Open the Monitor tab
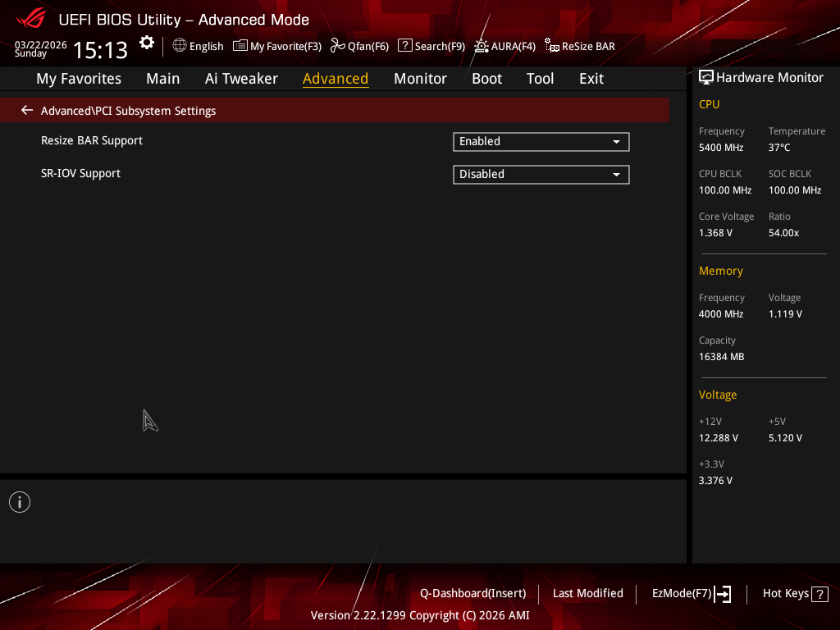Viewport: 840px width, 630px height. tap(420, 78)
